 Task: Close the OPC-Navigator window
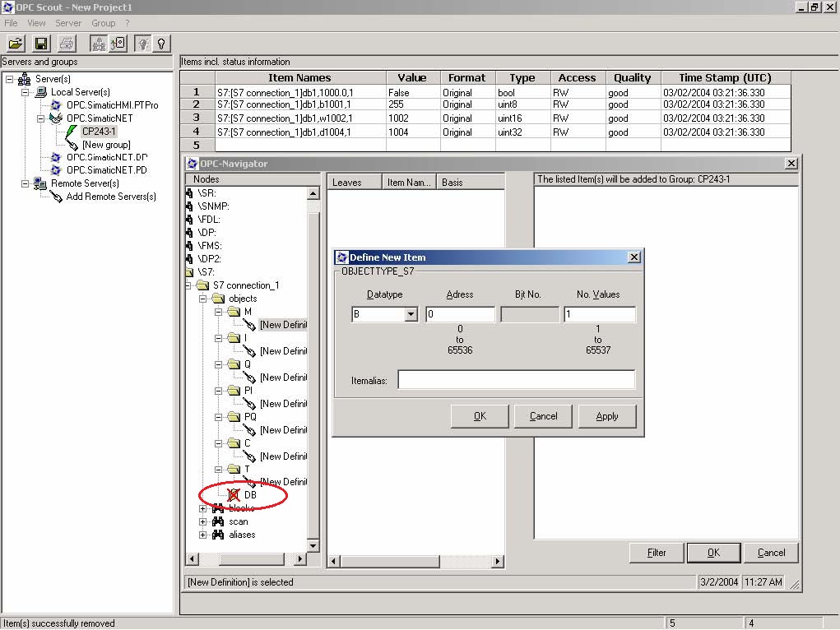(x=791, y=164)
